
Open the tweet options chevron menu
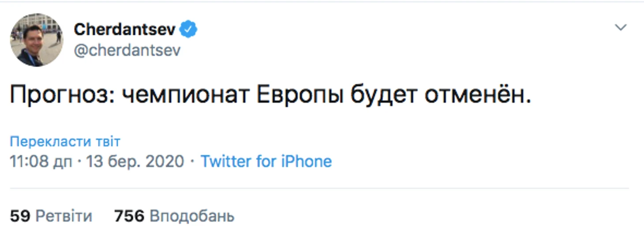[621, 28]
